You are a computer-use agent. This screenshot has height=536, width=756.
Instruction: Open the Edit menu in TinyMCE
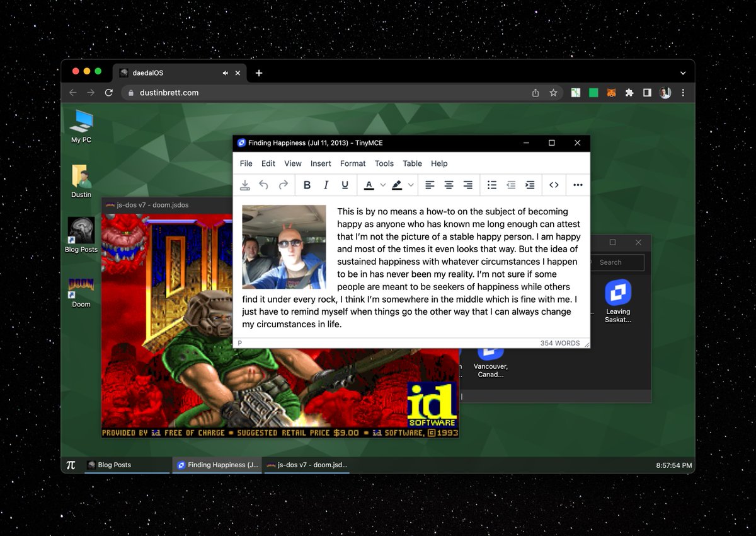pyautogui.click(x=268, y=163)
